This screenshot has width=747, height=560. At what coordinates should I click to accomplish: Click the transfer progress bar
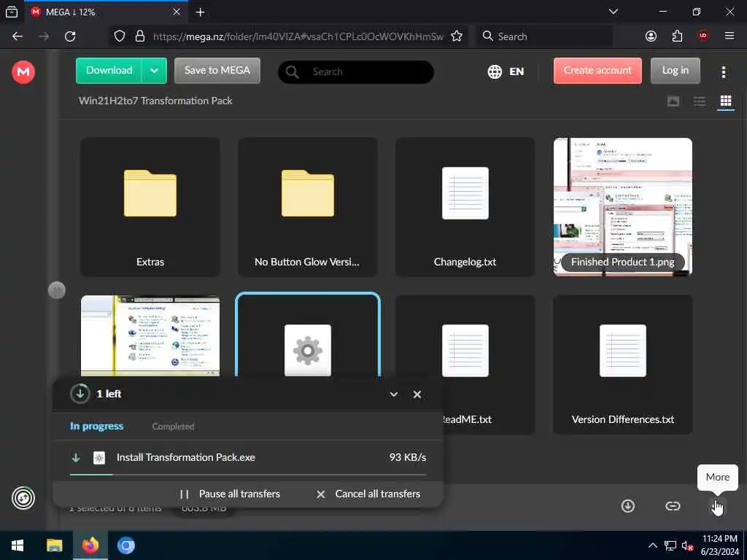tap(248, 474)
